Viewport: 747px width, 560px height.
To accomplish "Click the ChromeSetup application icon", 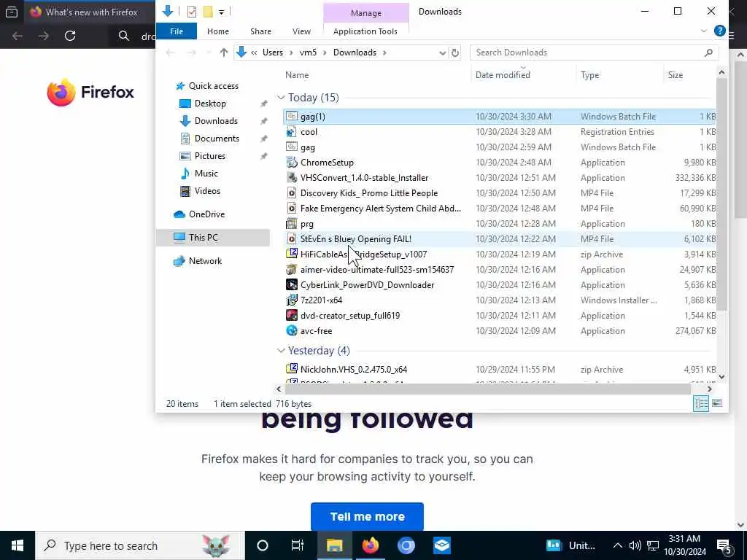I will click(292, 163).
